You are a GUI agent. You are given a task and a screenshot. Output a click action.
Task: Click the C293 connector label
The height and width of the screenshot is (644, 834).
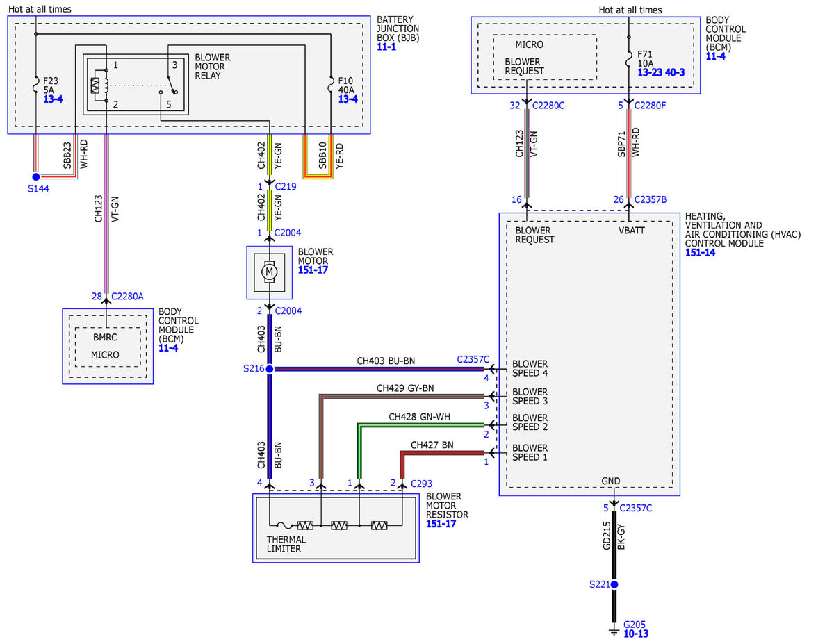(422, 483)
